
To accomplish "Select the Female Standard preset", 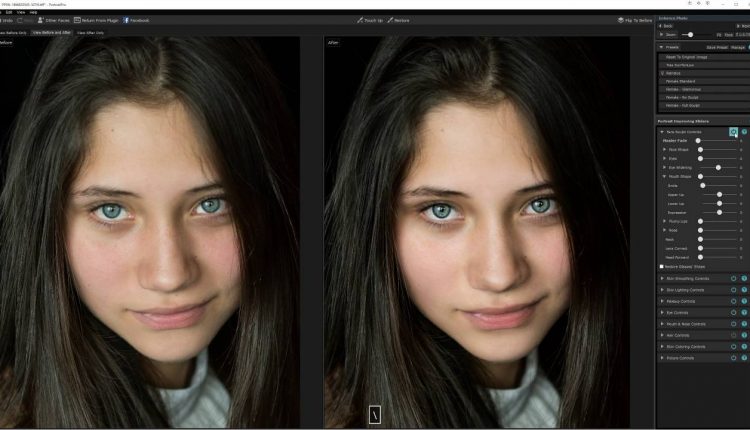I will pyautogui.click(x=704, y=81).
